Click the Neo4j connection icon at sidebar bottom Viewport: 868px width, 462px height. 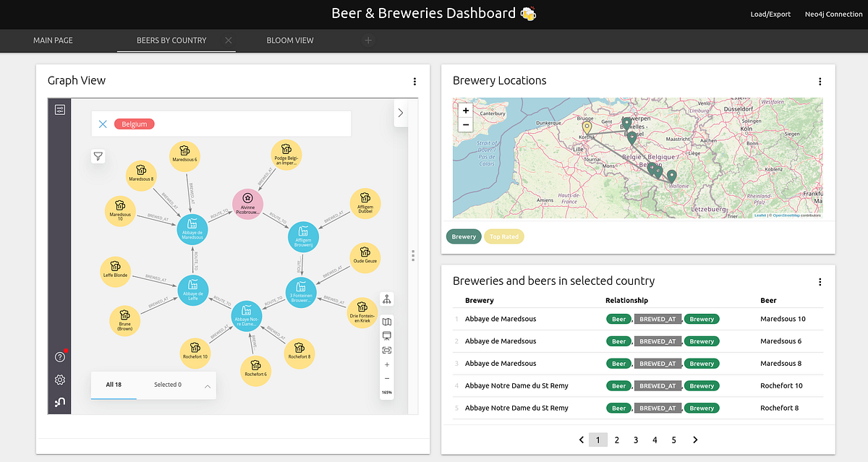click(59, 402)
